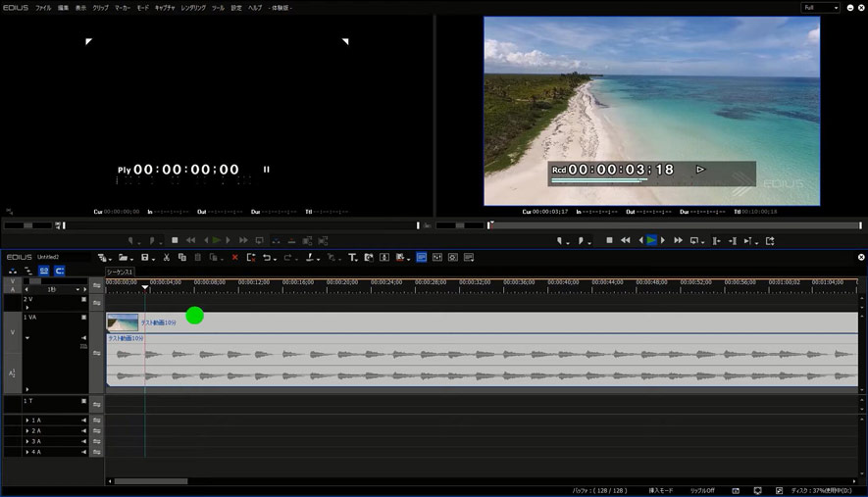The image size is (868, 497).
Task: Click the ripple delete icon
Action: (251, 258)
